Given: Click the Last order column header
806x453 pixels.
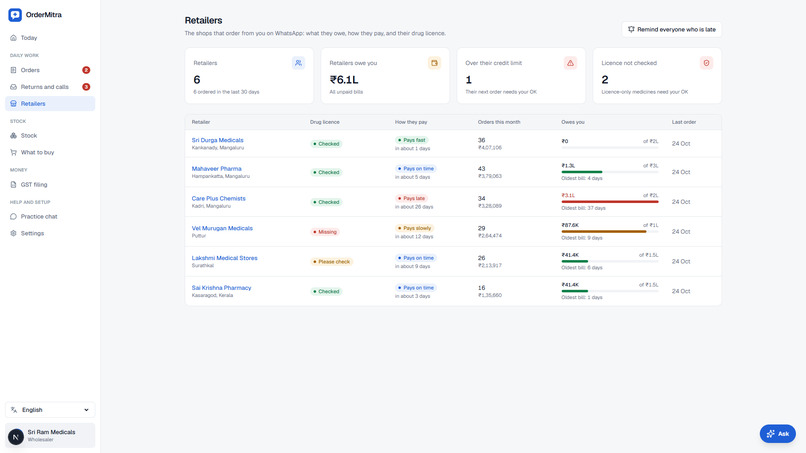Looking at the screenshot, I should [x=684, y=122].
